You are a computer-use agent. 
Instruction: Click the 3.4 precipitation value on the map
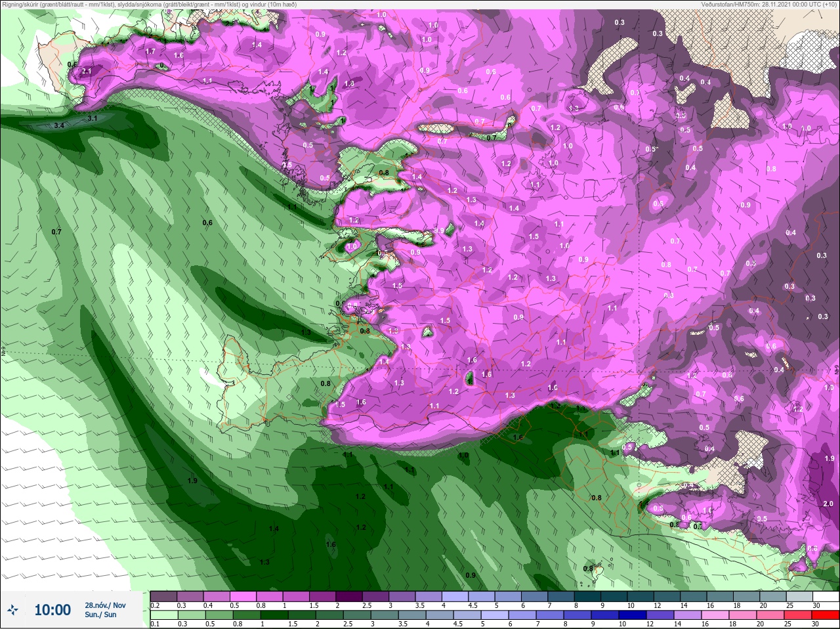[59, 125]
